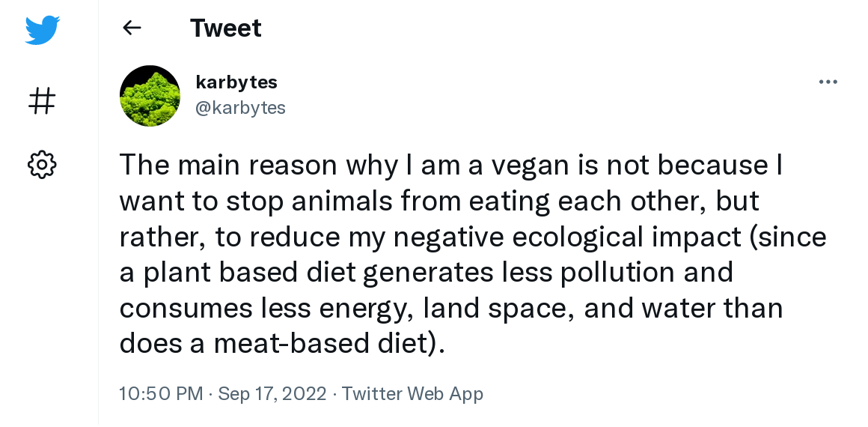Click the Sep 17, 2022 date
Screen dimensions: 868x427
click(272, 393)
